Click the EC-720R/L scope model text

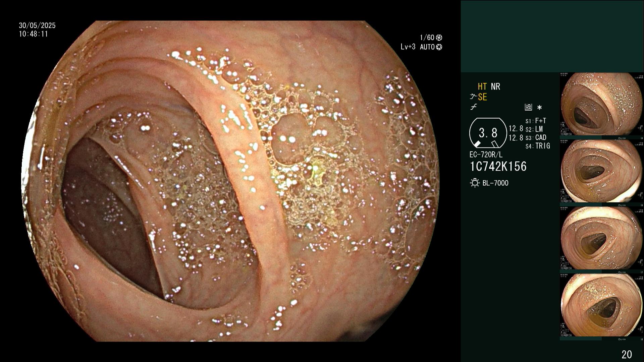(x=486, y=155)
